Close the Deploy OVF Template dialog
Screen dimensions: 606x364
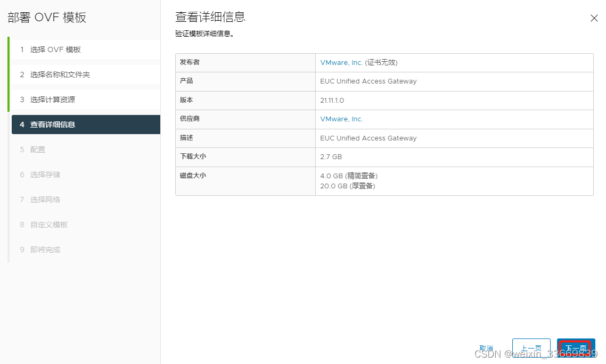(x=594, y=18)
